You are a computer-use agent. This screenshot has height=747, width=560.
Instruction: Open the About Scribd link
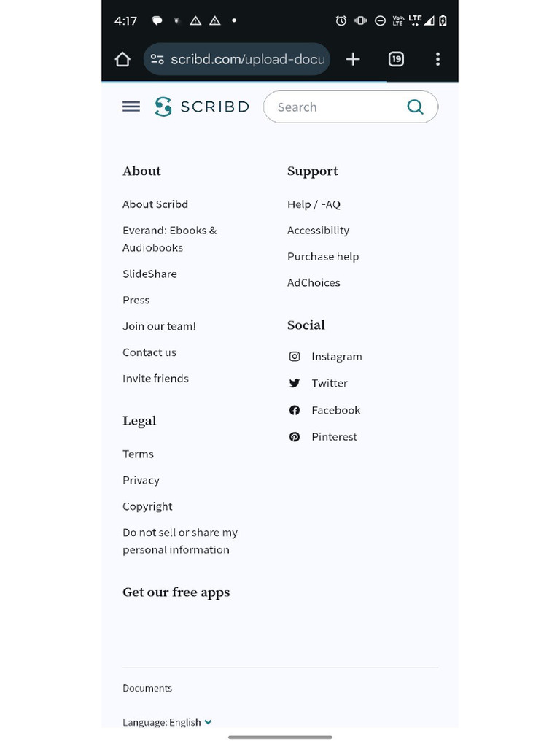[x=155, y=204]
